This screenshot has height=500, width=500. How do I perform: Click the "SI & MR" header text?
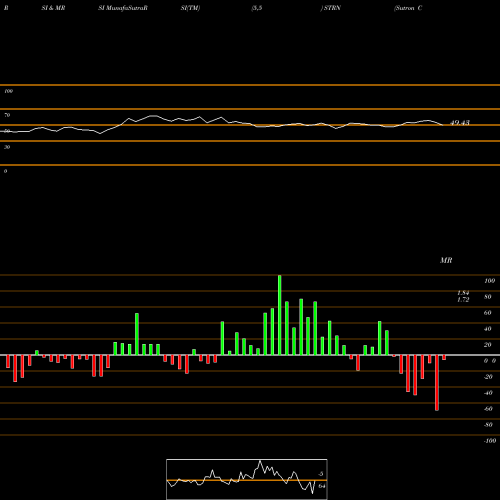[x=53, y=8]
